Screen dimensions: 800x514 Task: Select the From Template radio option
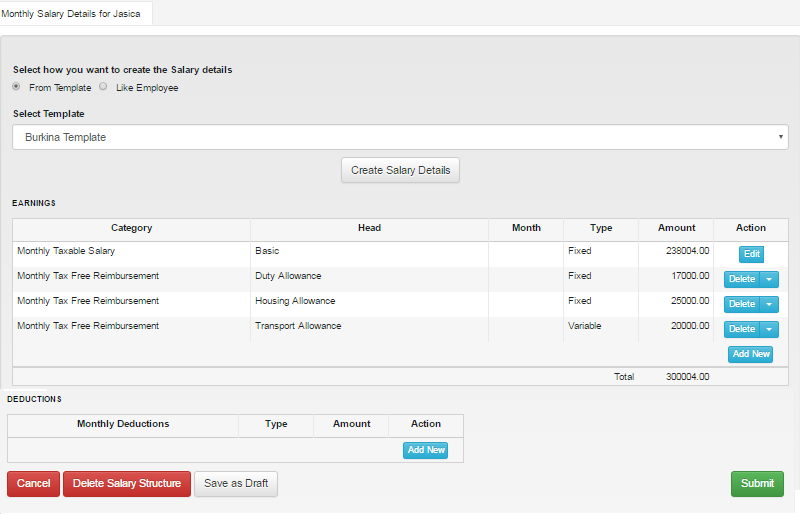[16, 87]
